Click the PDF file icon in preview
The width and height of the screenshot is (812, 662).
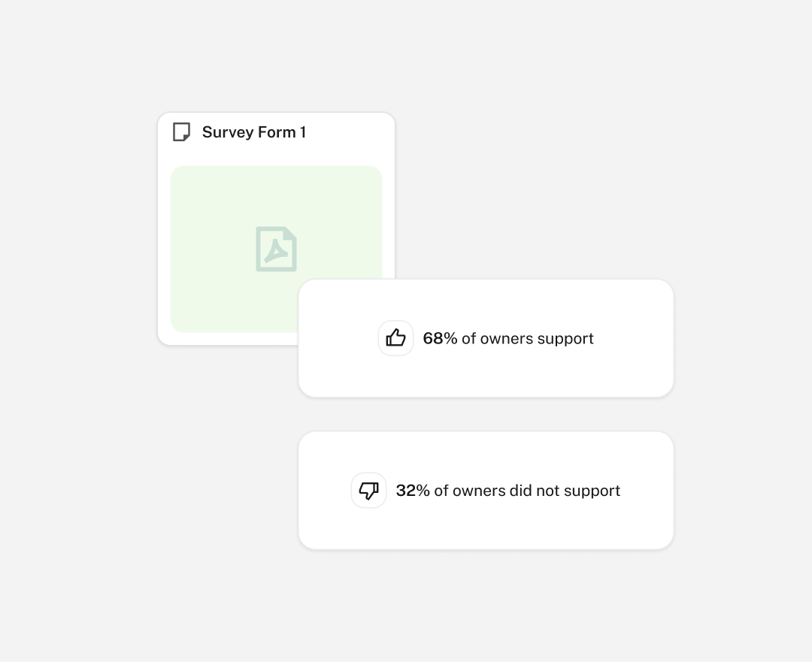(276, 249)
